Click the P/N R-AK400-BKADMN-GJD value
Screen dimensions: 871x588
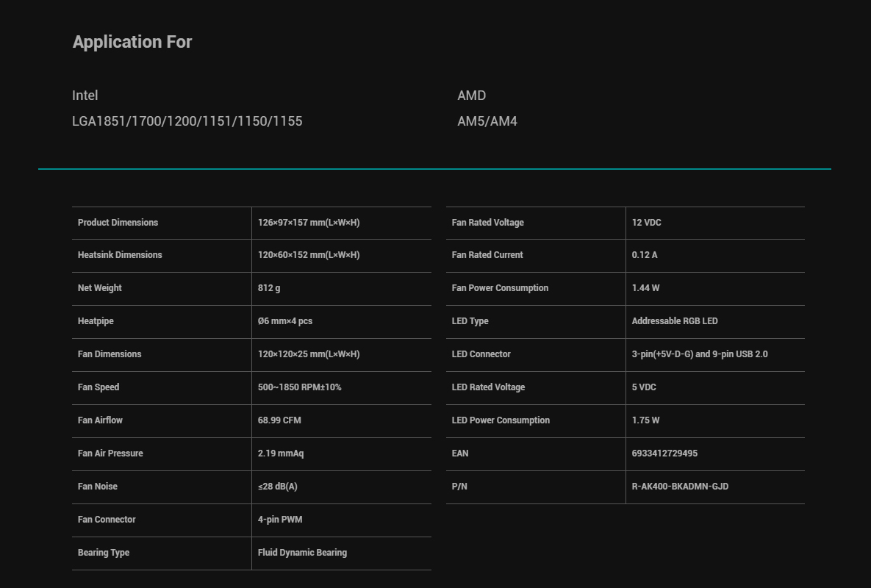[681, 487]
